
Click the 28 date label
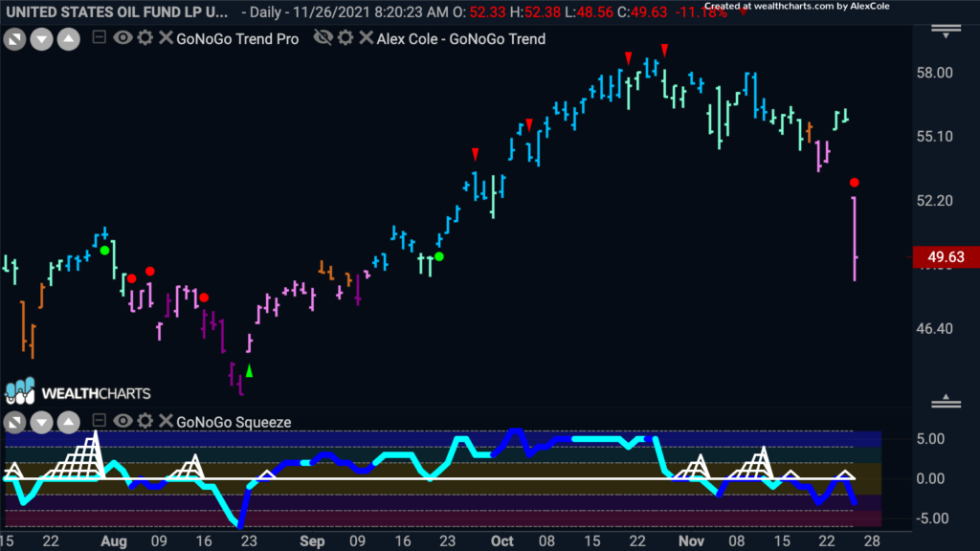(x=872, y=541)
